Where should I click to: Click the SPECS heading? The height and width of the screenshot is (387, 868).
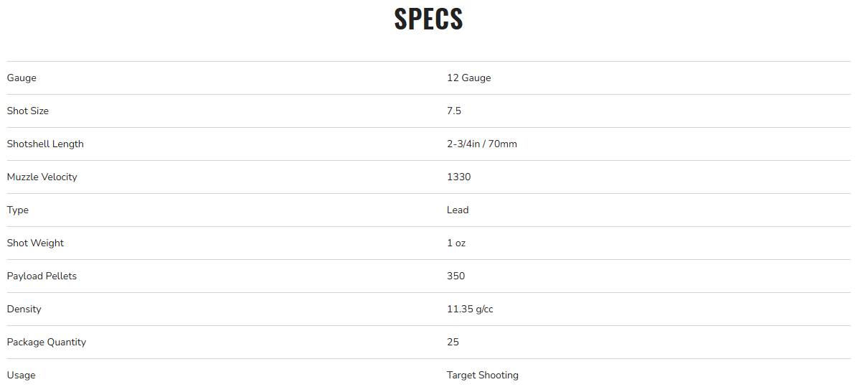point(428,19)
